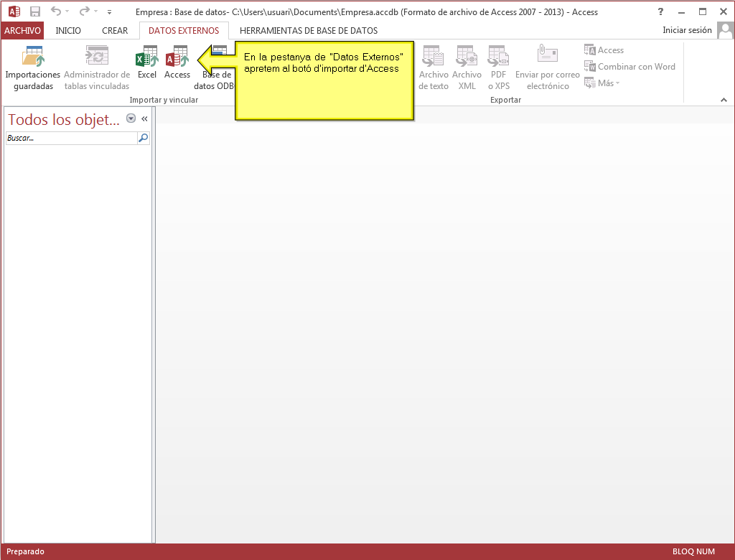Export to Archivo de texto
Viewport: 735px width, 560px height.
[x=433, y=68]
